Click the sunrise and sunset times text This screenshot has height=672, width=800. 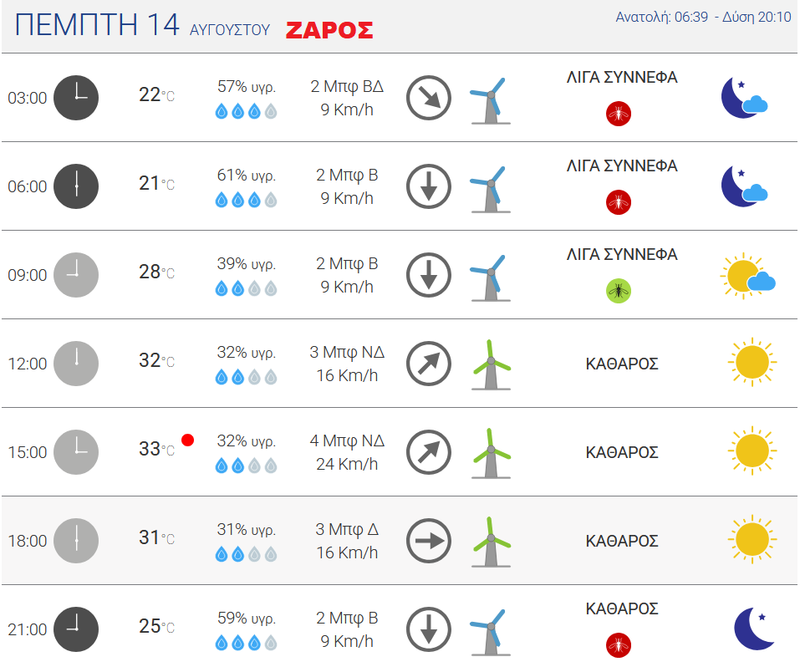coord(703,17)
